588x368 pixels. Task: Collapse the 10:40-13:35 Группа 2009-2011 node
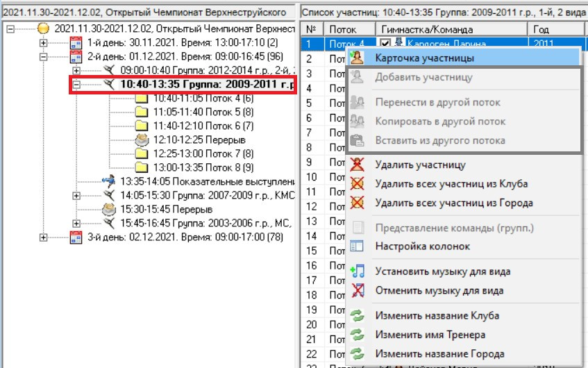click(76, 85)
